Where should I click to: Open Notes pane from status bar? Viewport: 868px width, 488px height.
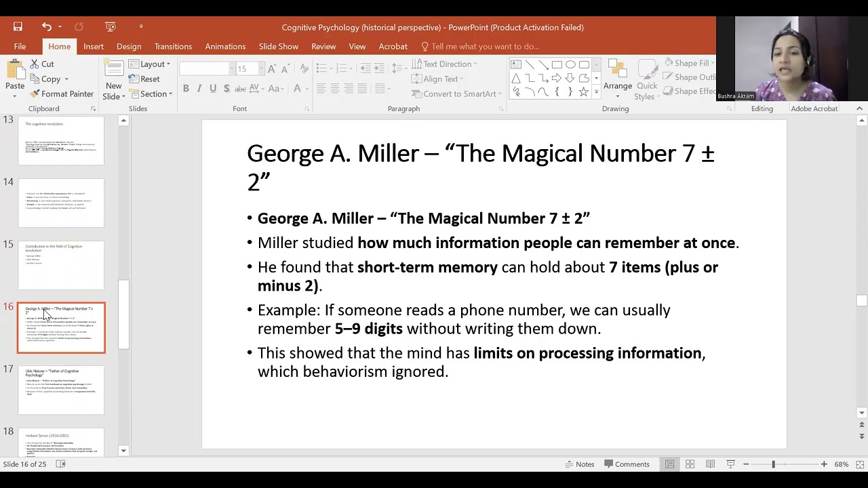tap(580, 464)
